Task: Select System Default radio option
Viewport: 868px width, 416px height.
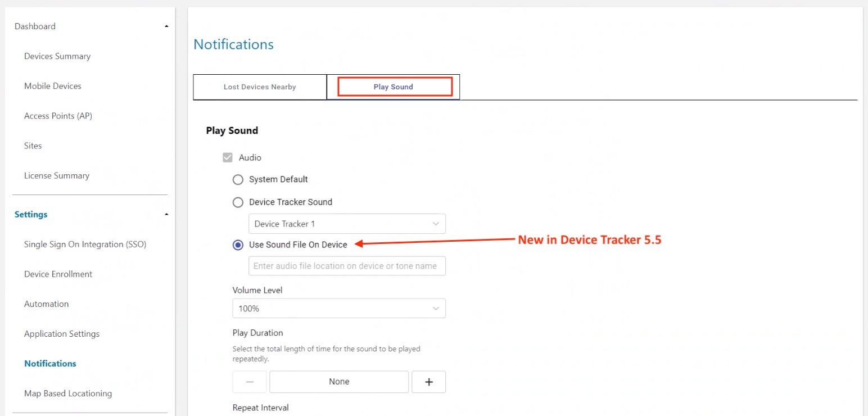Action: pyautogui.click(x=238, y=179)
